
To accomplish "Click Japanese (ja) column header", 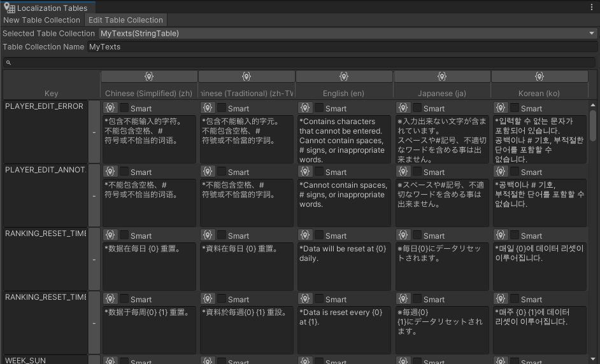I will click(x=441, y=94).
